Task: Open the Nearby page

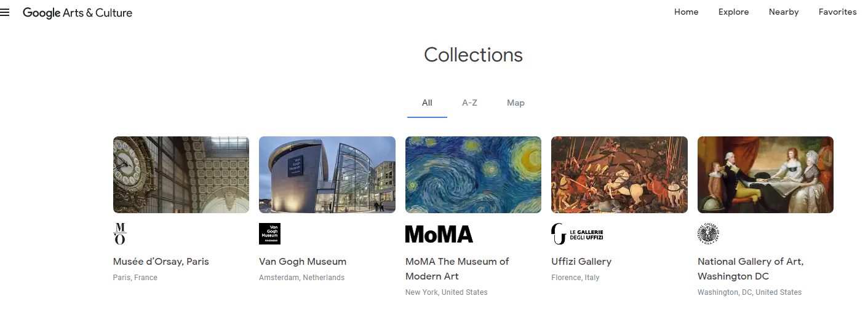Action: (784, 12)
